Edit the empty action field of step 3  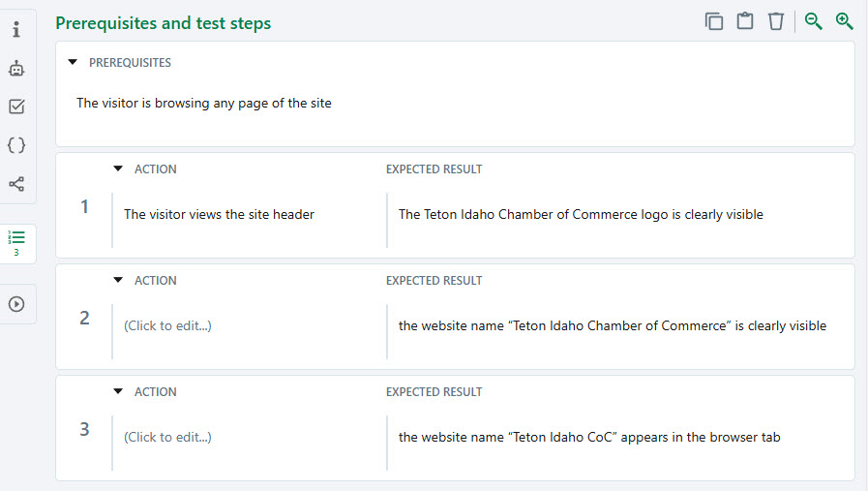pyautogui.click(x=167, y=438)
